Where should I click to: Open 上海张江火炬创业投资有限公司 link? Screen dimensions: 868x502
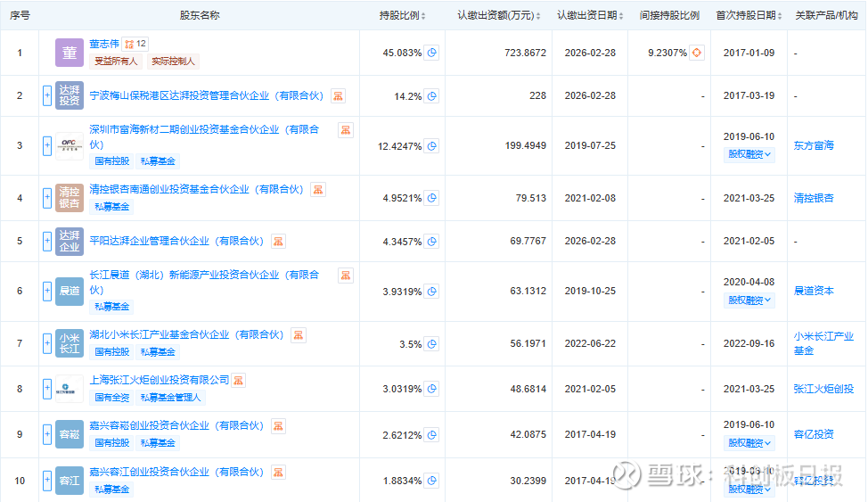click(159, 380)
